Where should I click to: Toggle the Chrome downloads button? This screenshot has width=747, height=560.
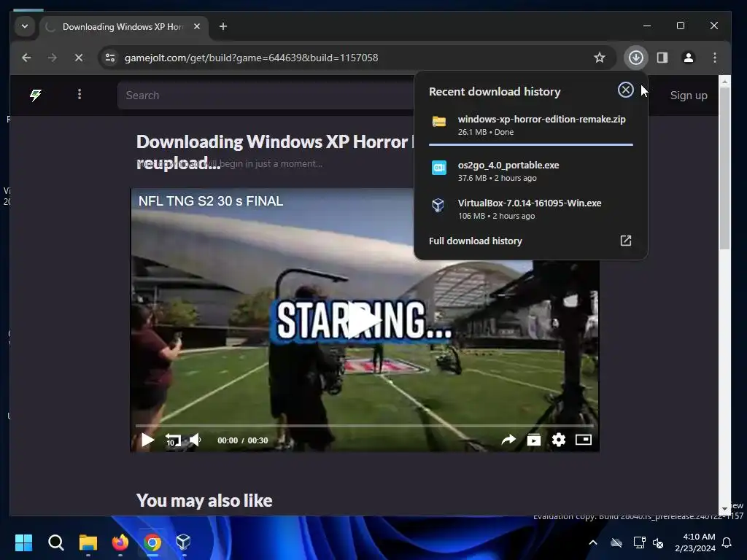click(x=635, y=58)
